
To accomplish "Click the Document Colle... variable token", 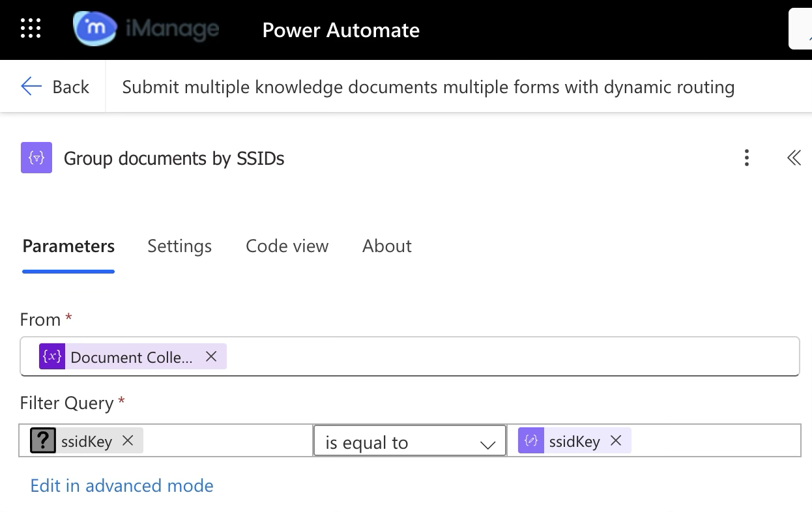I will (132, 357).
